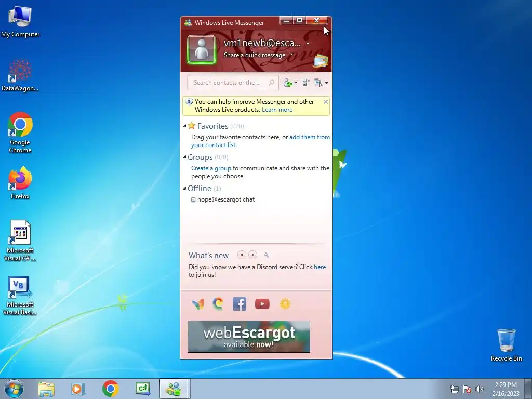Dismiss the improve Messenger info banner

[326, 102]
